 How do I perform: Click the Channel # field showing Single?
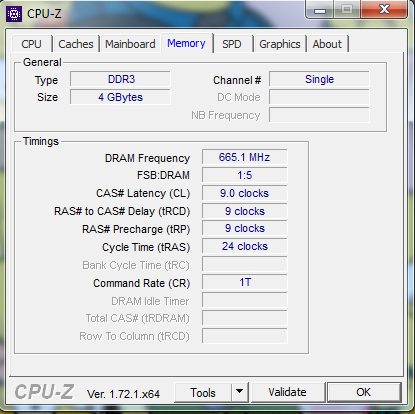pyautogui.click(x=319, y=79)
